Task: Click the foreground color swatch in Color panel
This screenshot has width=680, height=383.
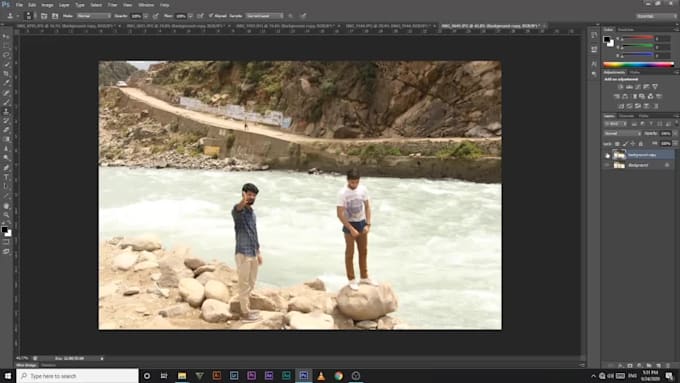Action: pos(606,39)
